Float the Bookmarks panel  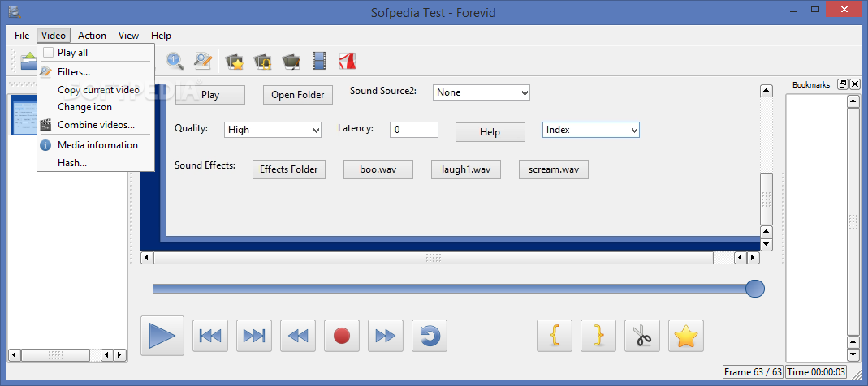click(x=843, y=84)
